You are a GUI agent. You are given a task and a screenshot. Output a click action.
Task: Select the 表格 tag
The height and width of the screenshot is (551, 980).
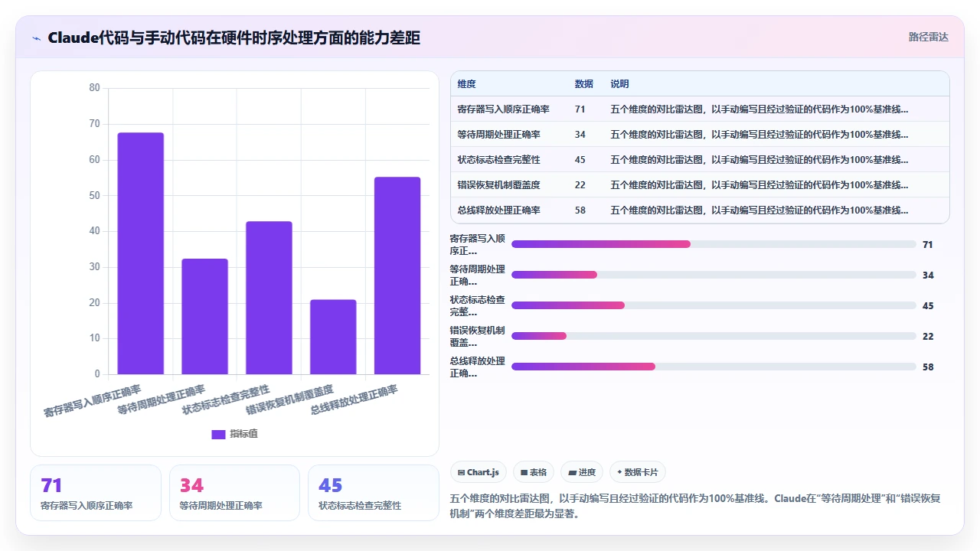pos(533,472)
